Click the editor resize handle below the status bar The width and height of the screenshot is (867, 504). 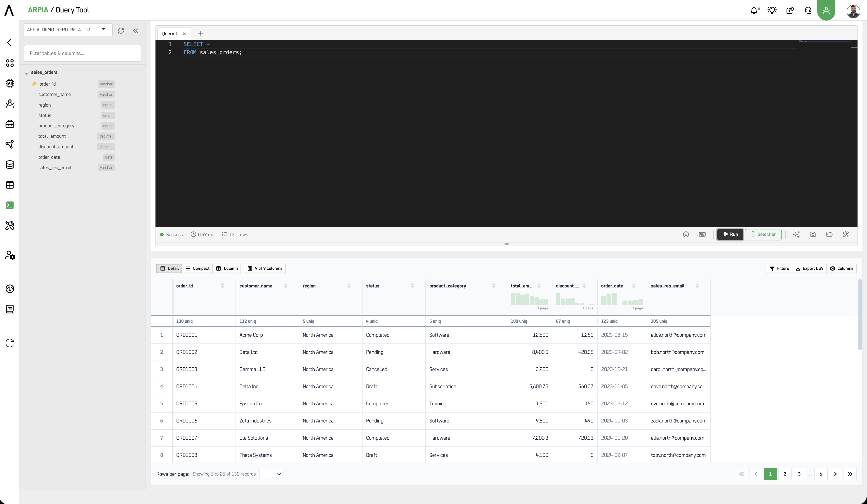[507, 244]
